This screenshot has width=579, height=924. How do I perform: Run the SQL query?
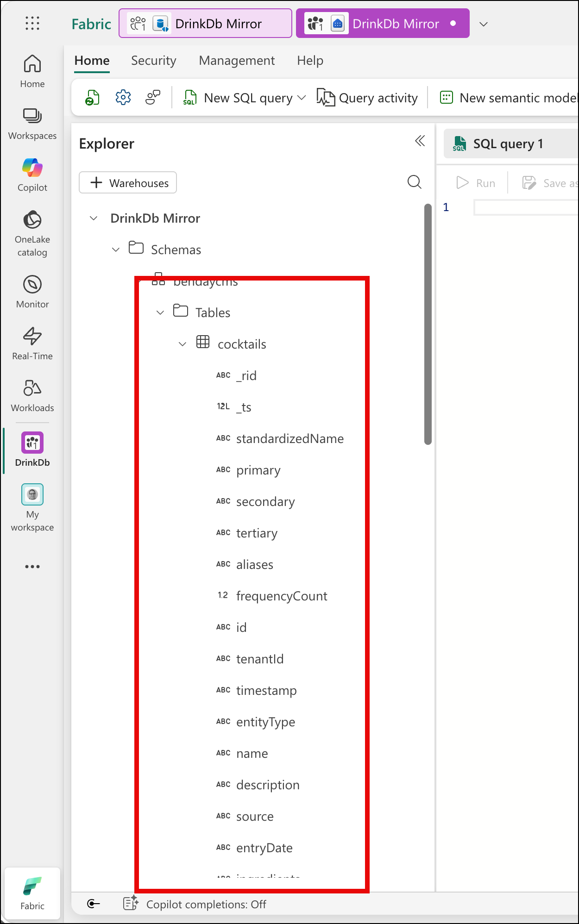click(475, 183)
